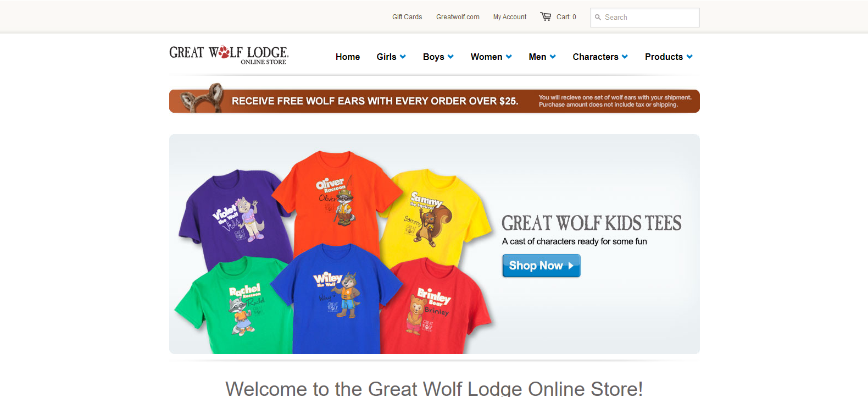Click the Shop Now button

[541, 266]
